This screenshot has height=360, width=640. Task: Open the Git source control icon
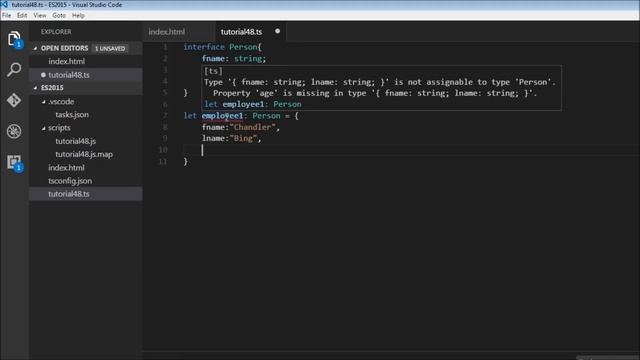14,100
